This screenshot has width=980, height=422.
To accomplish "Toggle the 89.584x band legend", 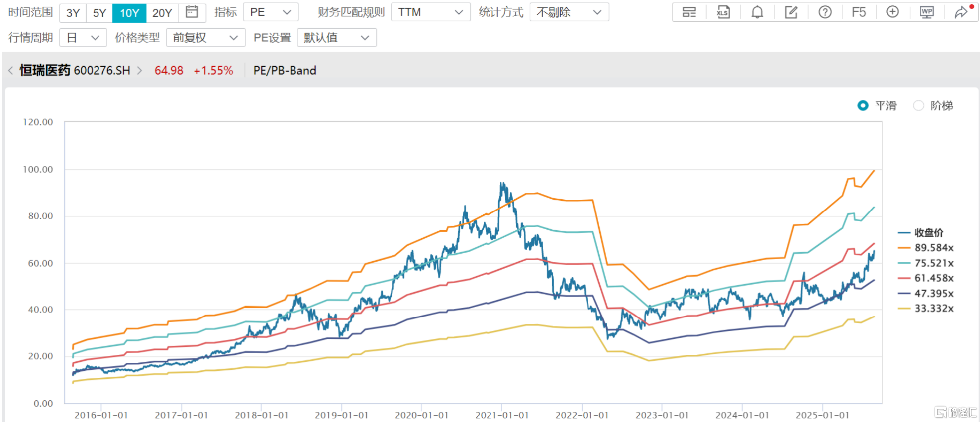I will tap(925, 248).
